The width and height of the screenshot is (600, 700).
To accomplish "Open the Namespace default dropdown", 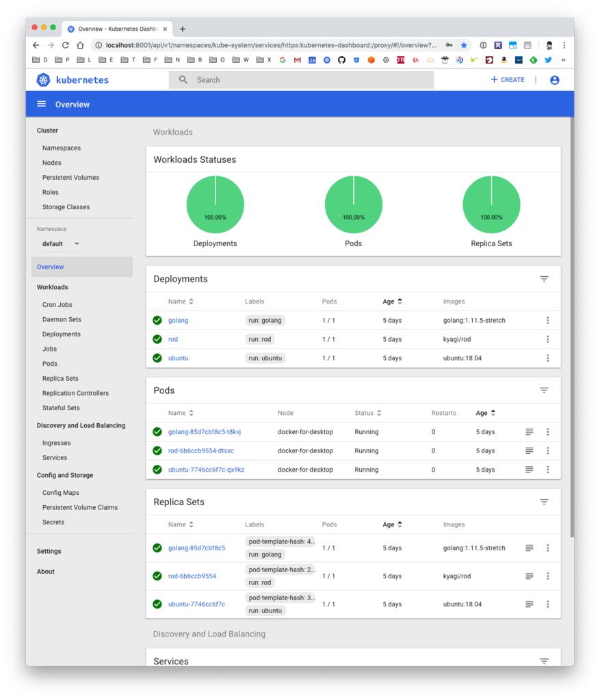I will (x=60, y=244).
